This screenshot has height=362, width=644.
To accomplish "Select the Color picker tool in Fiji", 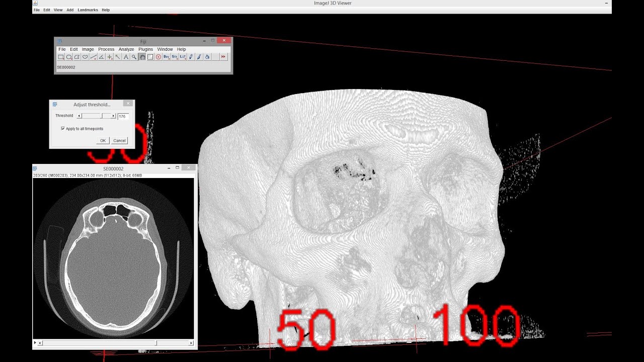I will tap(150, 57).
